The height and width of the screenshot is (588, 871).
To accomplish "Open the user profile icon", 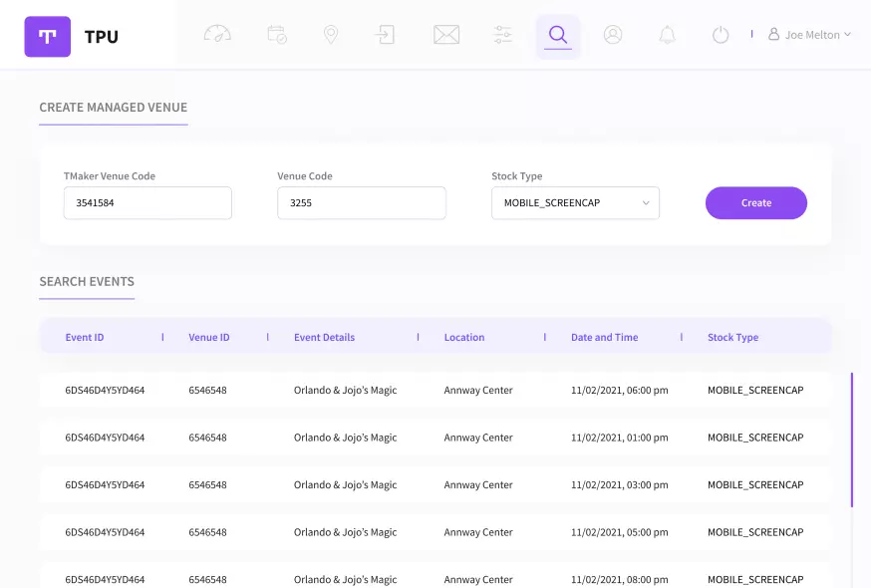I will point(613,35).
